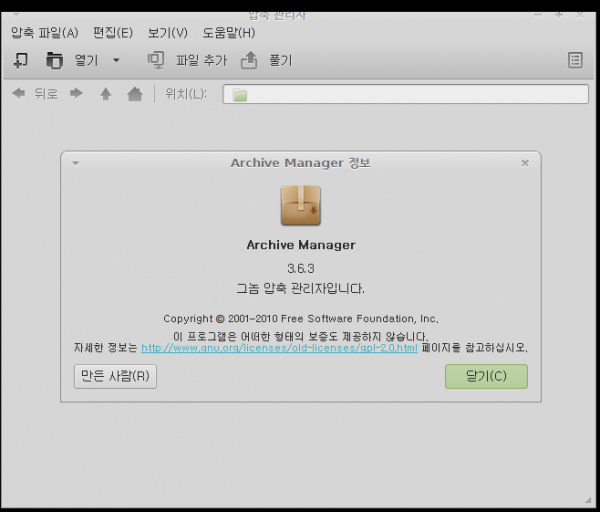This screenshot has width=600, height=512.
Task: Close the Archive Manager 정보 dialog with X
Action: (525, 163)
